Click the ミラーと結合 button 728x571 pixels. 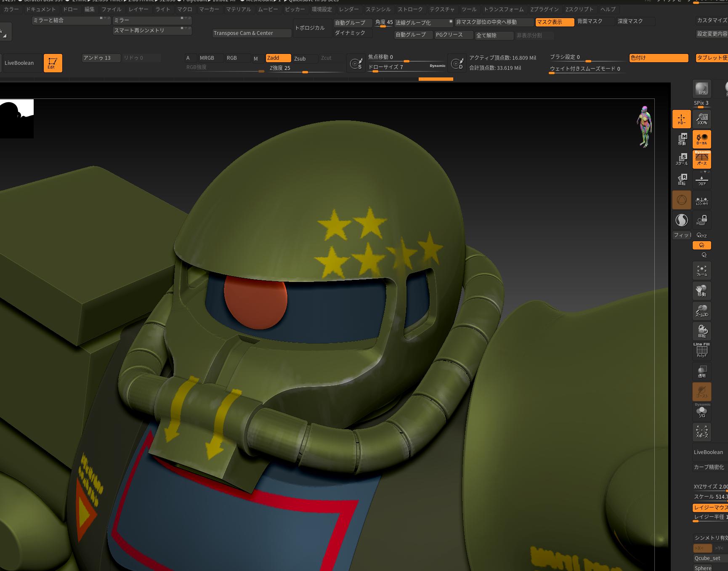(72, 20)
